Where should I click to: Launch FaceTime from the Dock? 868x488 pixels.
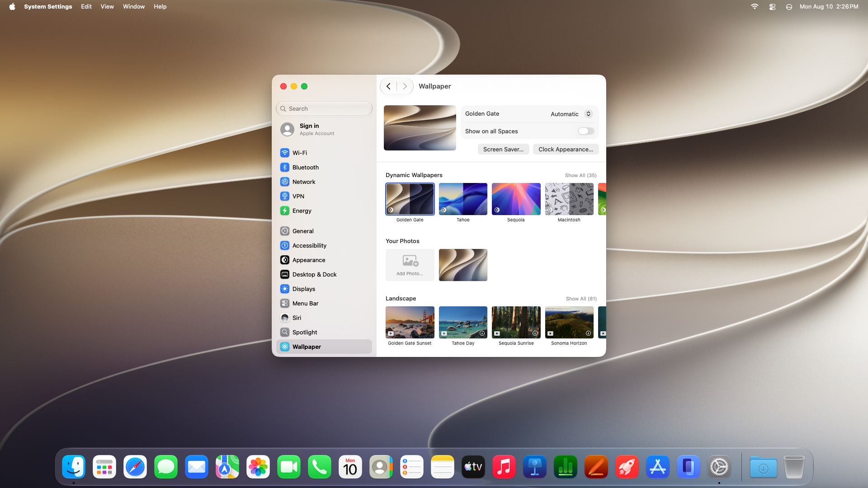pos(289,467)
